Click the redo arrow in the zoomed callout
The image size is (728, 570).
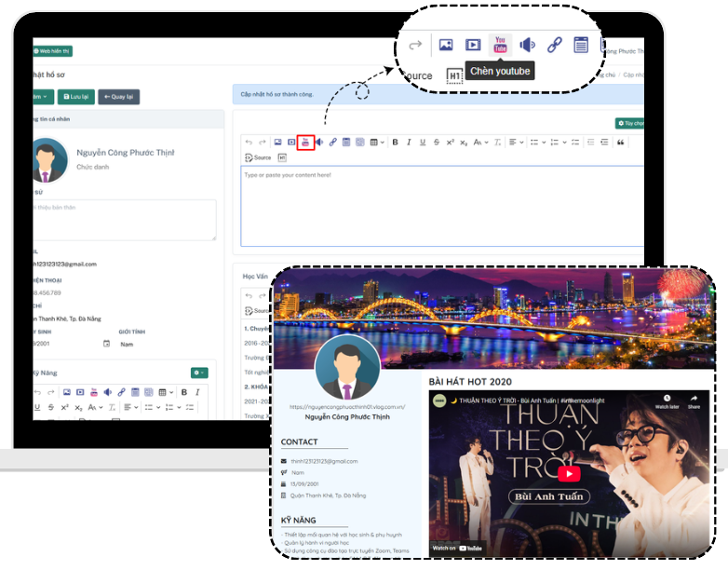pyautogui.click(x=415, y=45)
